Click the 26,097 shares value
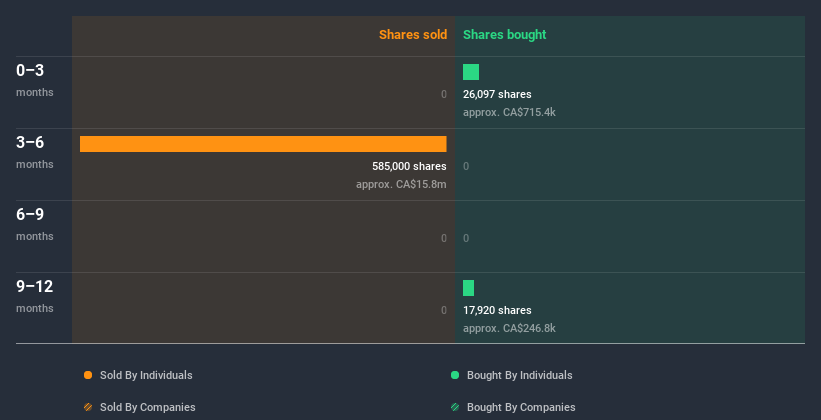Viewport: 821px width, 420px height. click(497, 94)
